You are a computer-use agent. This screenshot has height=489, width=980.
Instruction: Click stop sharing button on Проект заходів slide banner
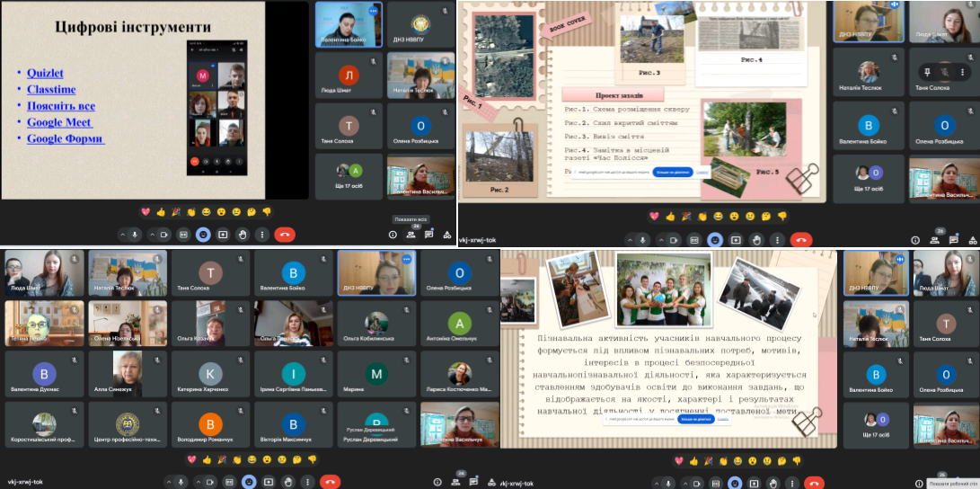point(673,171)
